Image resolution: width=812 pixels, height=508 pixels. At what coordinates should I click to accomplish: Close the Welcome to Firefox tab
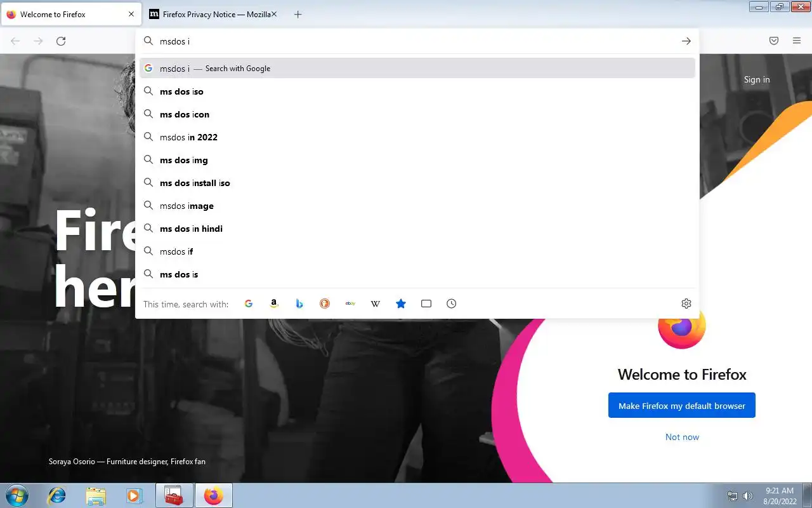(x=131, y=14)
